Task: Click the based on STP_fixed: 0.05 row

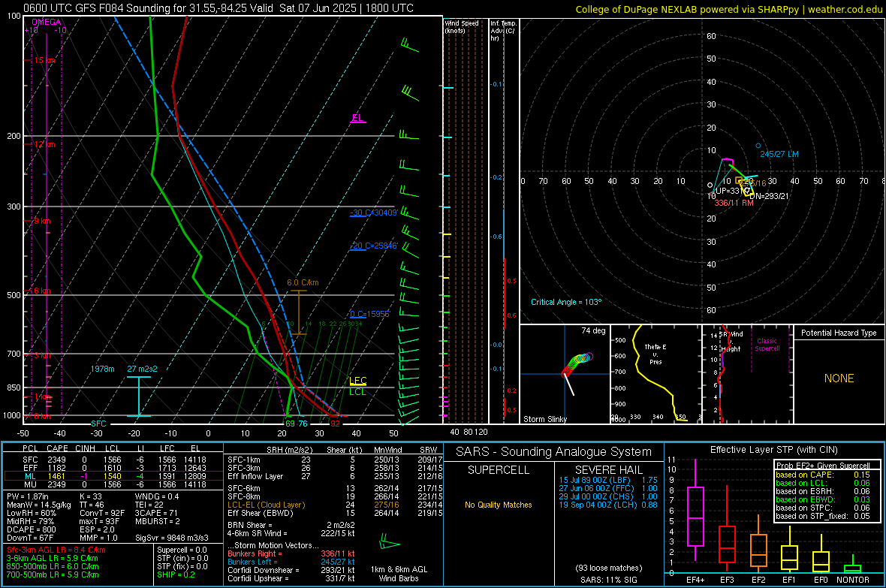Action: tap(823, 516)
